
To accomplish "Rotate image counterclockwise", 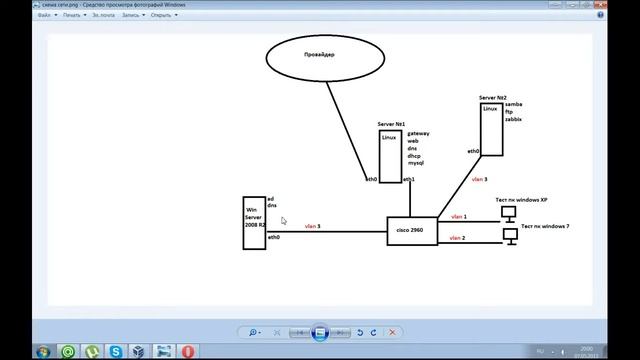I will [x=360, y=333].
